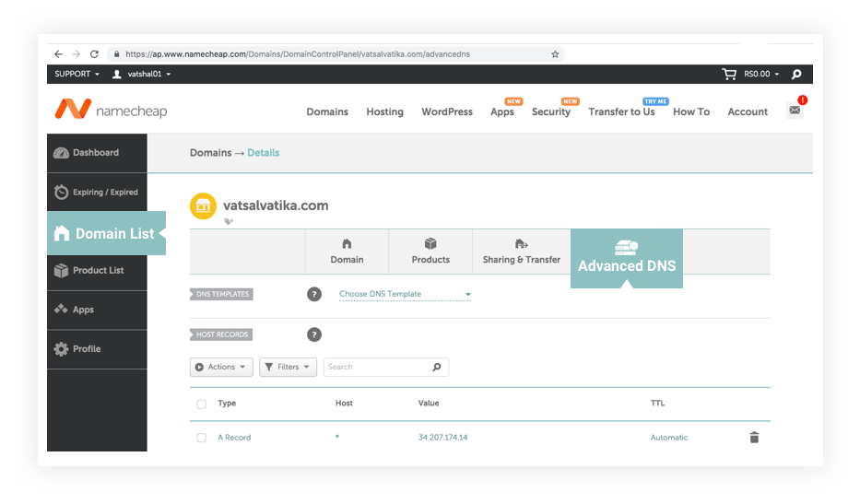Click the A Record type value
860x504 pixels.
234,438
